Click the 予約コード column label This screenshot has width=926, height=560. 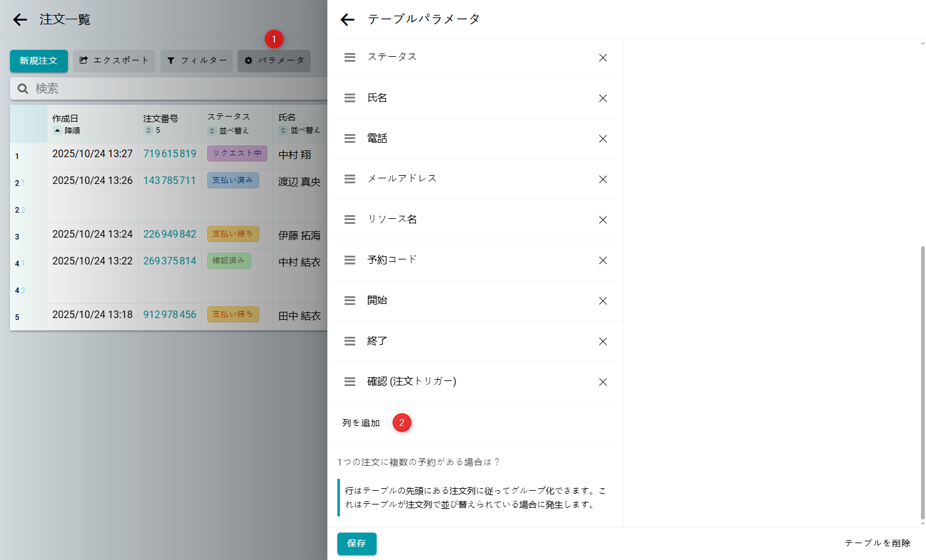tap(392, 260)
